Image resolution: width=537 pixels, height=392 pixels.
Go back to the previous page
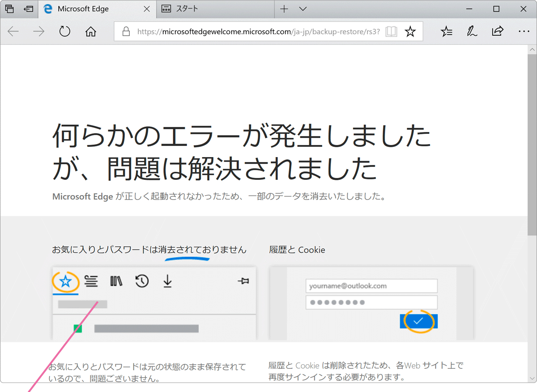tap(13, 31)
